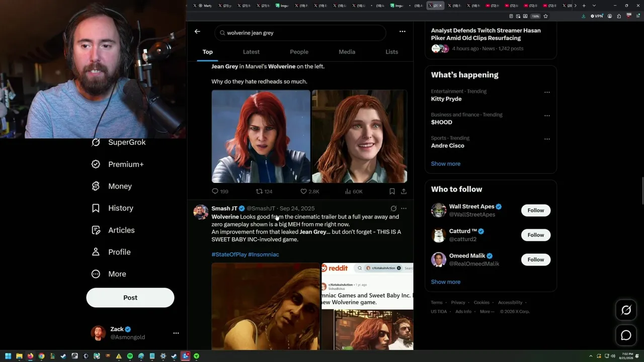Image resolution: width=644 pixels, height=362 pixels.
Task: Open browser profile account icon
Action: pyautogui.click(x=610, y=16)
